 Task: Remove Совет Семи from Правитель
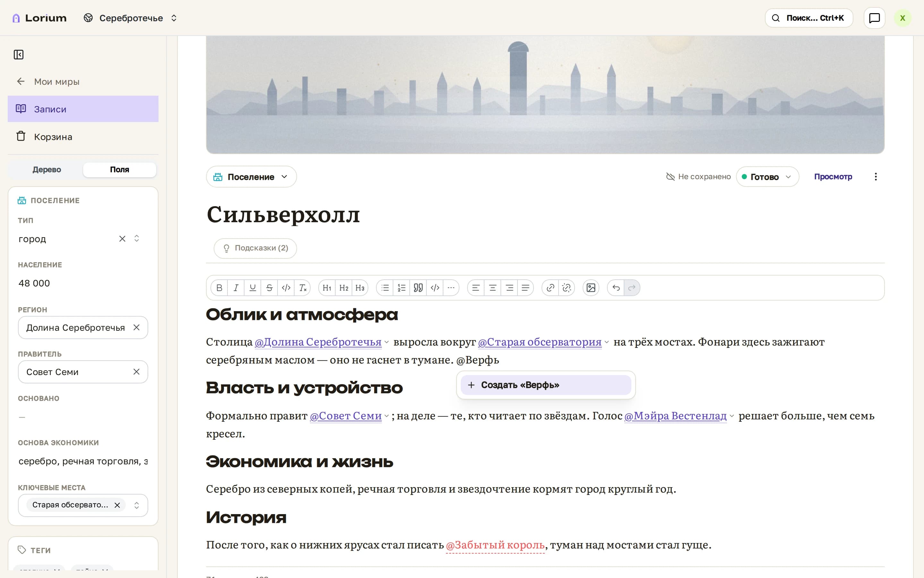click(136, 372)
